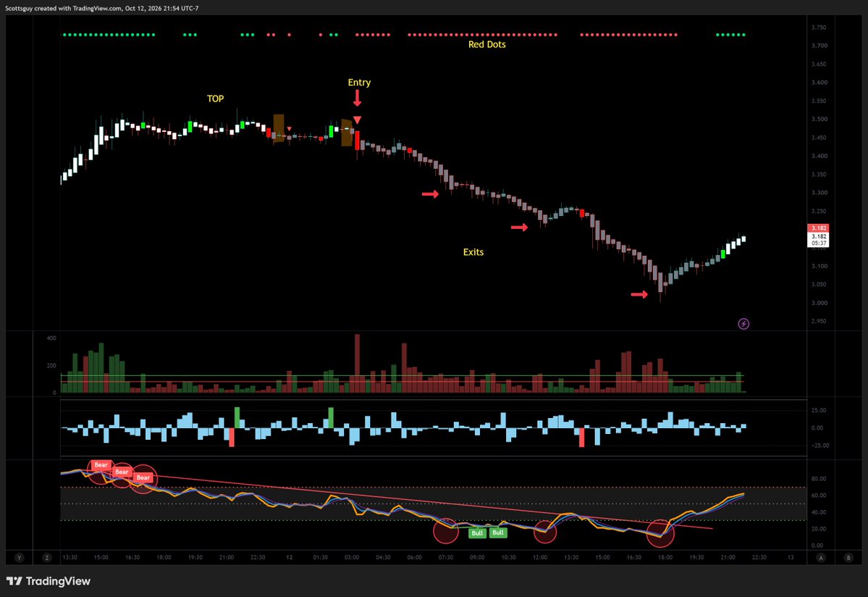This screenshot has width=868, height=597.
Task: Click the 3.300 price axis label
Action: (819, 193)
